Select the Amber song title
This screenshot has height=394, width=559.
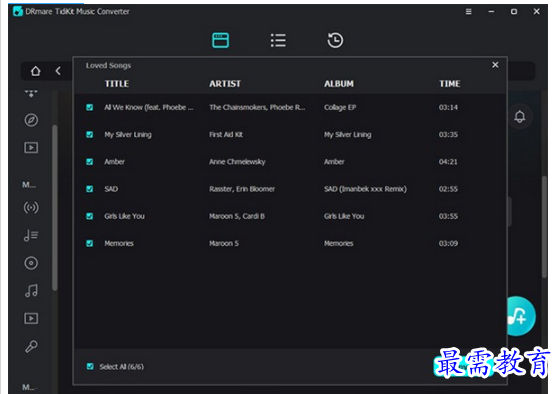114,162
